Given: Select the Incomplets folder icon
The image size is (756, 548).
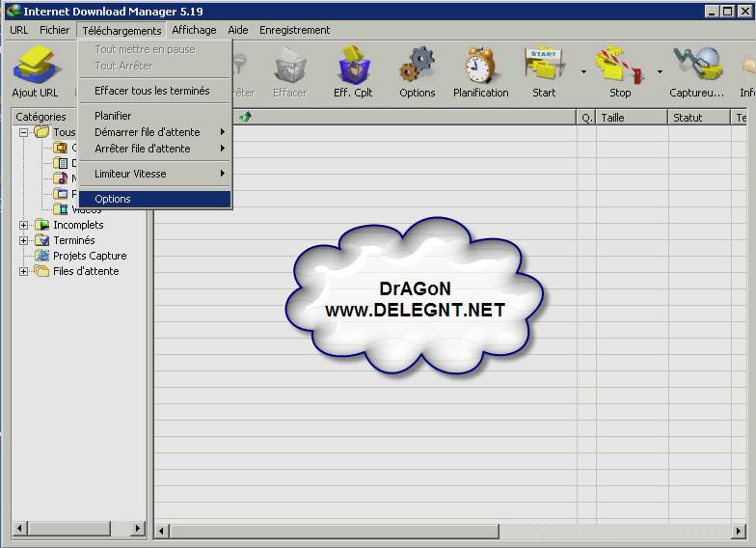Looking at the screenshot, I should click(42, 225).
